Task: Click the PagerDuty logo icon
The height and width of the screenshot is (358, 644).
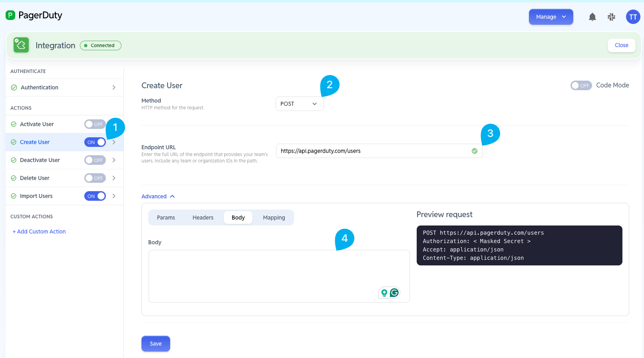Action: (x=10, y=15)
